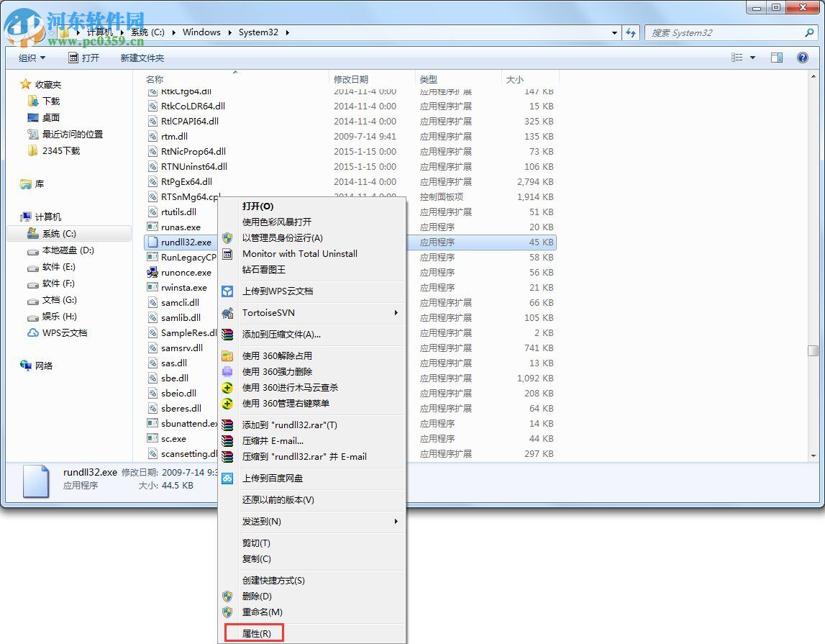
Task: Click the refresh icon in address bar
Action: 630,32
